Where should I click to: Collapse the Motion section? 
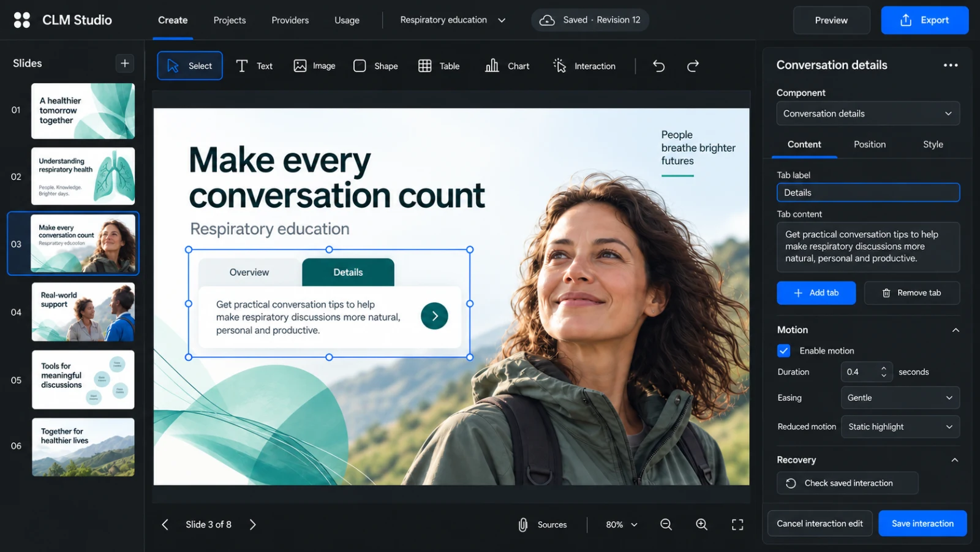point(956,330)
